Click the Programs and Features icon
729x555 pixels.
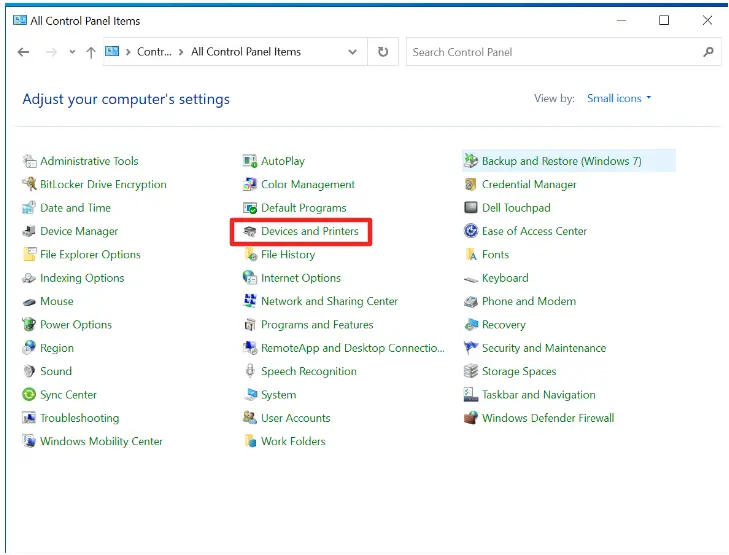tap(250, 324)
